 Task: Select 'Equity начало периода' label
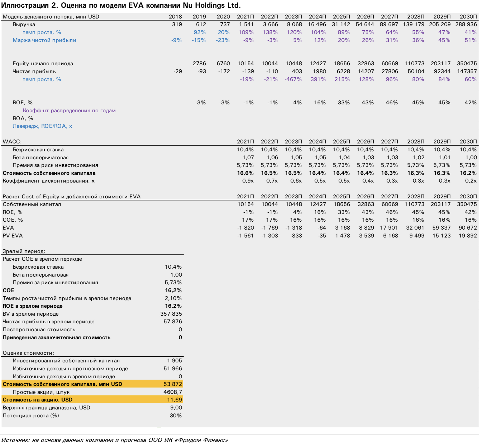(43, 63)
